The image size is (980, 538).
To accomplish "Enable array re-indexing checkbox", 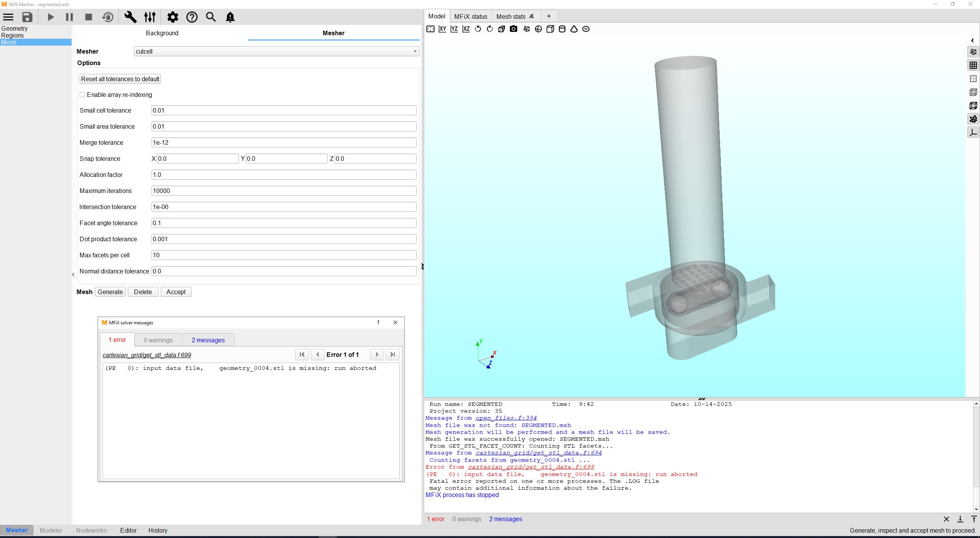I will click(82, 95).
